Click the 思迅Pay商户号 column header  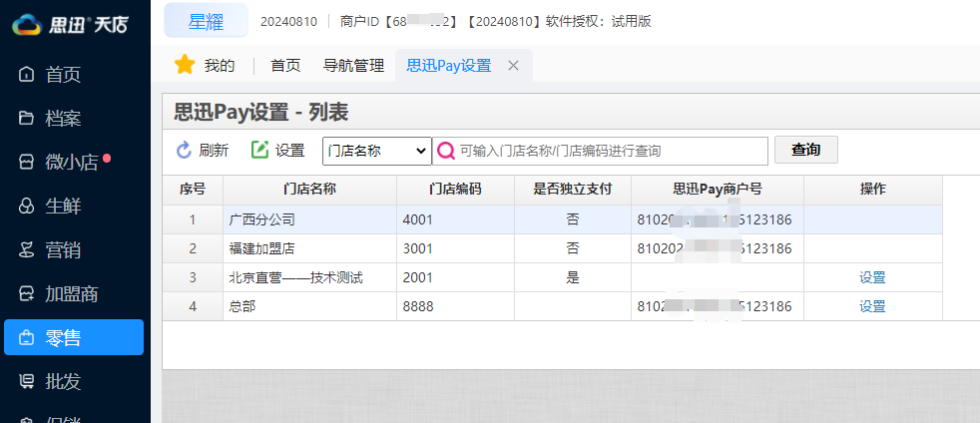coord(718,190)
